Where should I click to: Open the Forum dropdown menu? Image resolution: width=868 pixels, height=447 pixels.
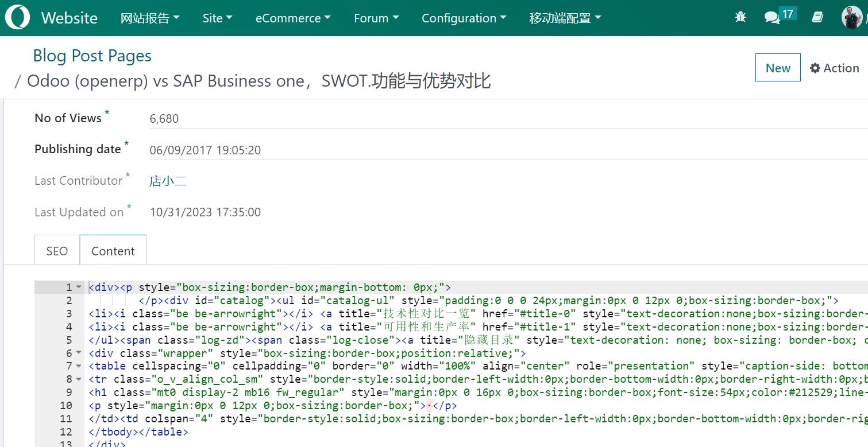tap(376, 18)
